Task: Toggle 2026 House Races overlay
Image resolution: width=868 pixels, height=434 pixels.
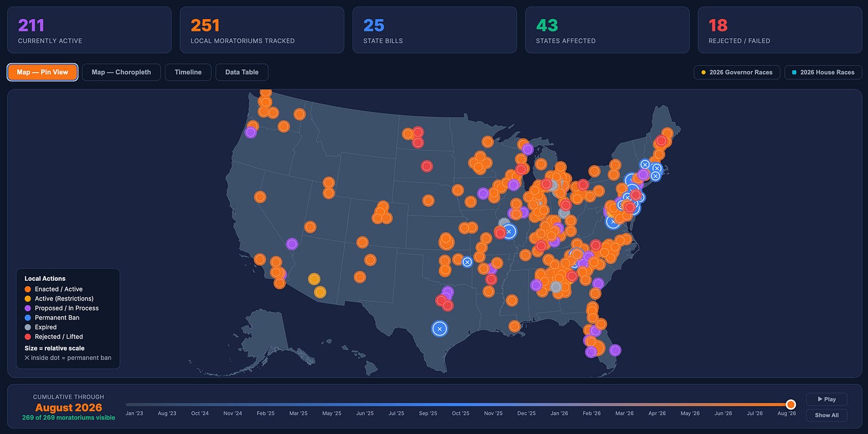Action: [x=823, y=72]
